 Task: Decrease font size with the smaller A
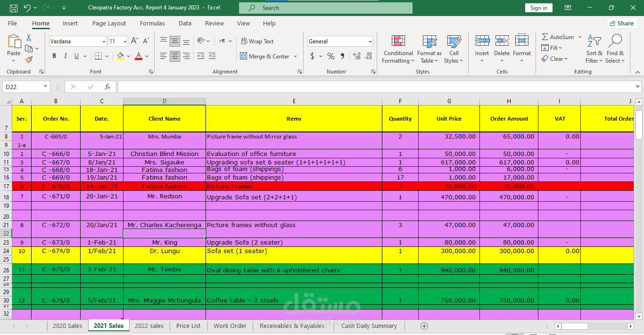coord(146,41)
